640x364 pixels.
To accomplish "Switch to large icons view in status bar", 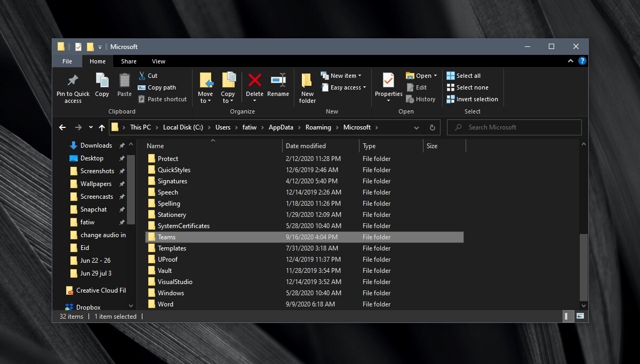I will point(580,316).
